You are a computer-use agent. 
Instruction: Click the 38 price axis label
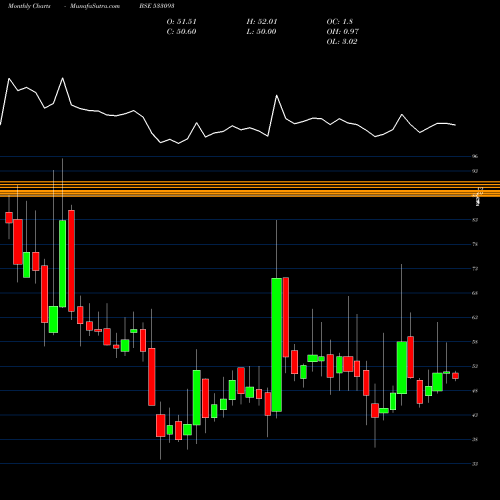(x=475, y=439)
